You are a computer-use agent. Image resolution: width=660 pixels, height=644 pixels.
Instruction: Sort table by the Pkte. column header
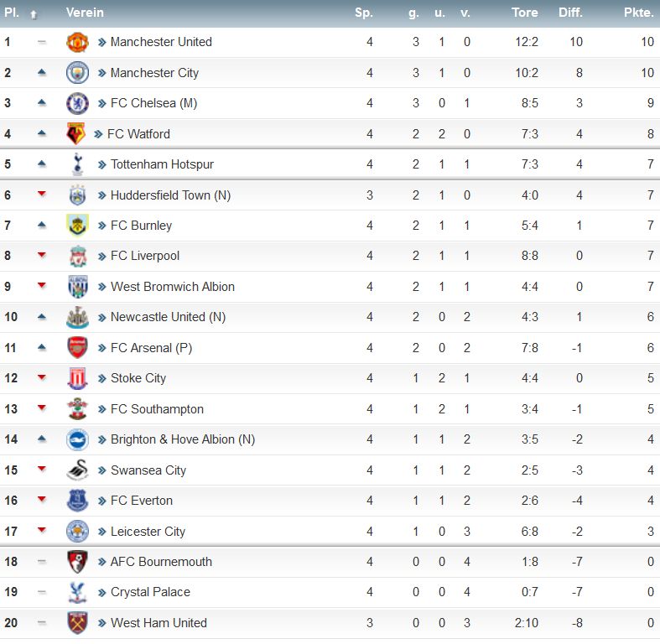[638, 13]
